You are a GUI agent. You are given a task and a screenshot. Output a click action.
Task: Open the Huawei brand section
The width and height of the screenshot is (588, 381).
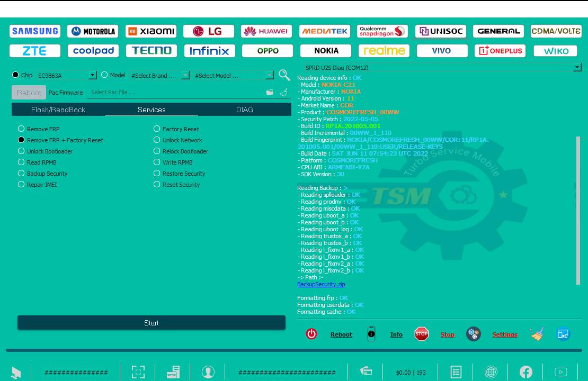tap(266, 31)
